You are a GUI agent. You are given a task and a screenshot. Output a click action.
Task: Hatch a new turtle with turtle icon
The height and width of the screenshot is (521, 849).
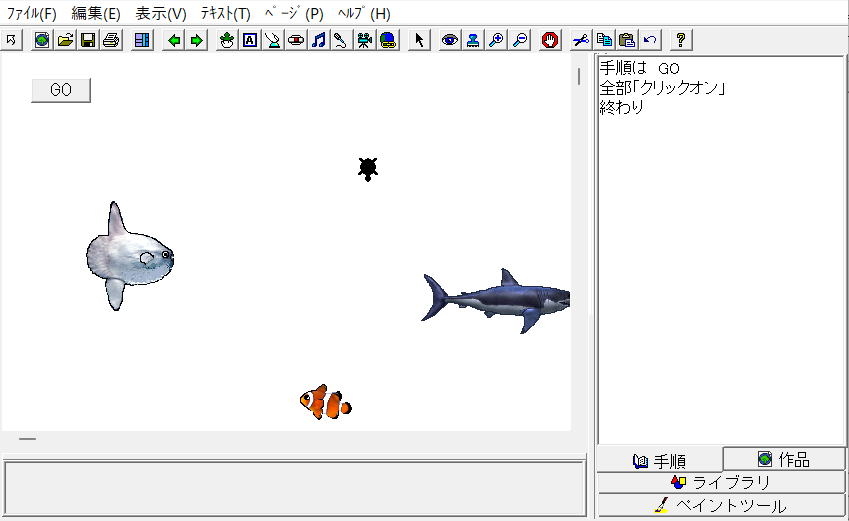point(227,40)
